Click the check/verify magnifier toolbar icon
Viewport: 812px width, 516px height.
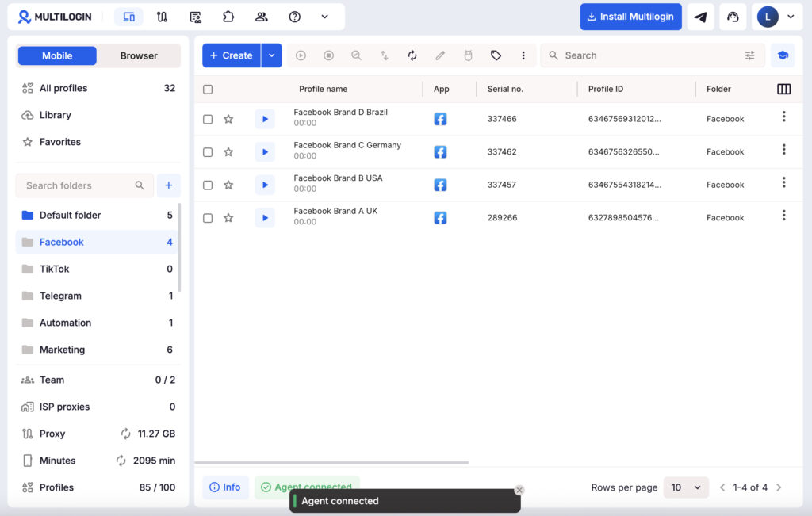(356, 55)
